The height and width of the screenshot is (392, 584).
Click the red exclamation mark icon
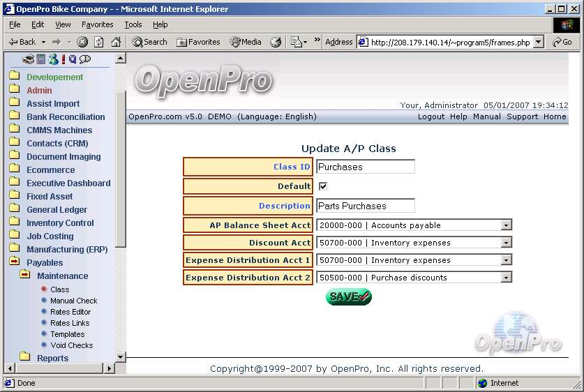(63, 59)
